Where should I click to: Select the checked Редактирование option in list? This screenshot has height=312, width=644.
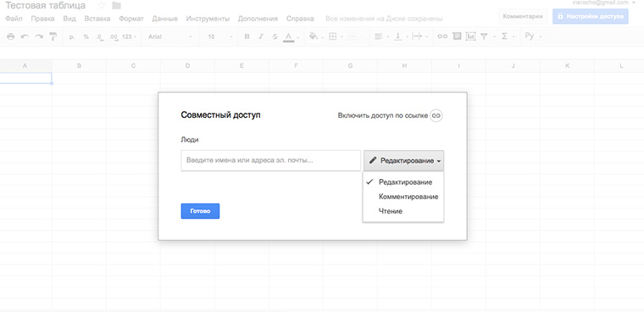[403, 182]
